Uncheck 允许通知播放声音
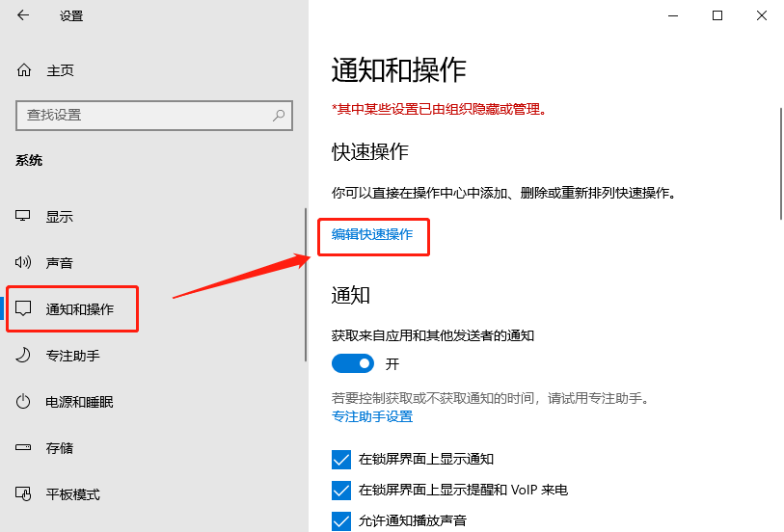The width and height of the screenshot is (784, 532). coord(341,521)
